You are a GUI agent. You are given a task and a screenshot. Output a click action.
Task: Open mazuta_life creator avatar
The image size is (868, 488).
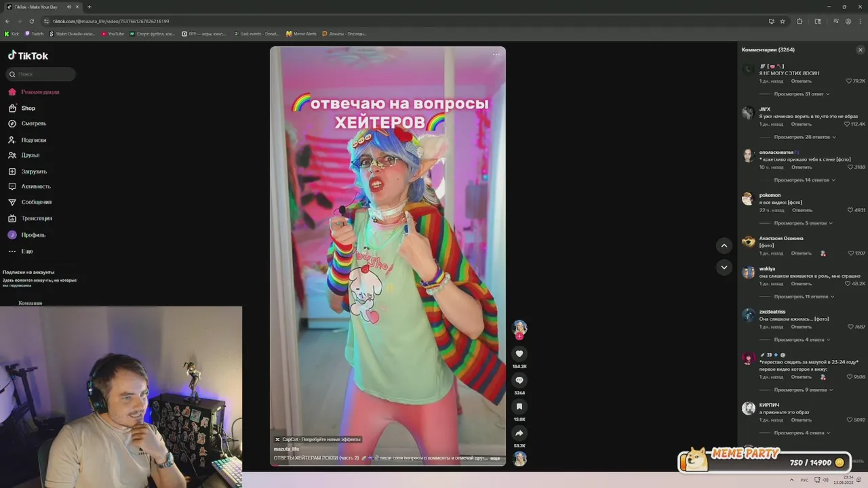[519, 327]
